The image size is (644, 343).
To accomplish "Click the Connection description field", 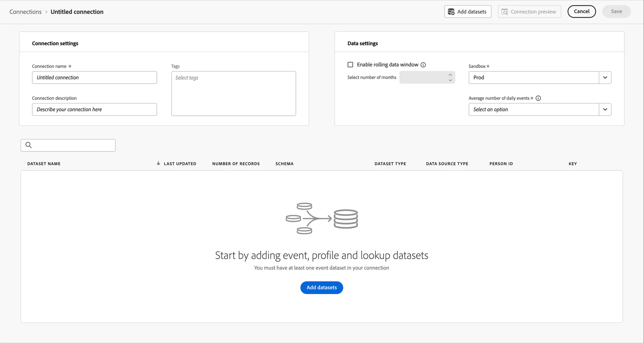I will [x=94, y=109].
